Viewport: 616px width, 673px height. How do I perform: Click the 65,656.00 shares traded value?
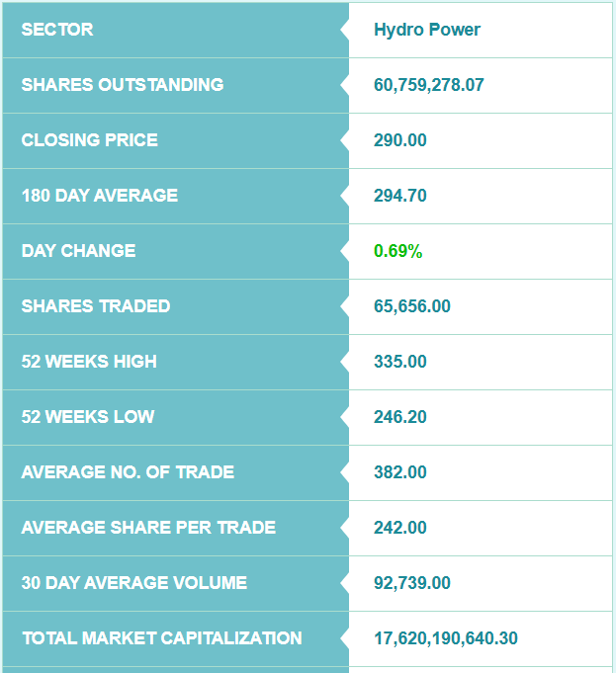pos(412,306)
